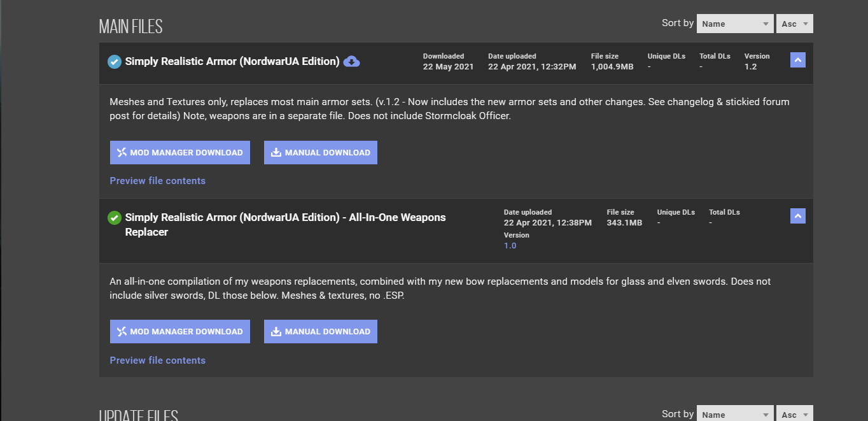Collapse the All-In-One Weapons Replacer file entry
Viewport: 868px width, 421px height.
point(798,216)
